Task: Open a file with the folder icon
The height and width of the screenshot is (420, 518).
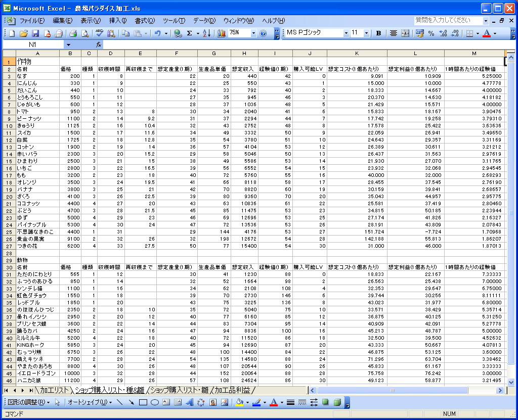Action: click(23, 33)
